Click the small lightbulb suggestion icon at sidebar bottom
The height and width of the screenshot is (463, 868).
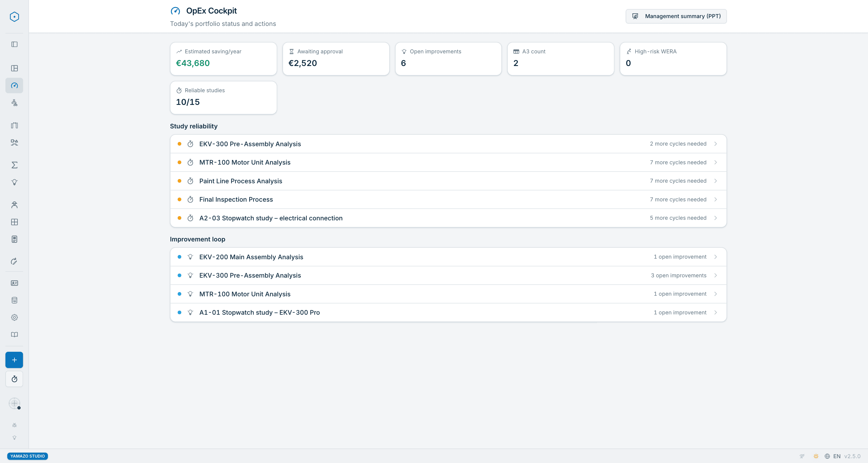[x=14, y=438]
